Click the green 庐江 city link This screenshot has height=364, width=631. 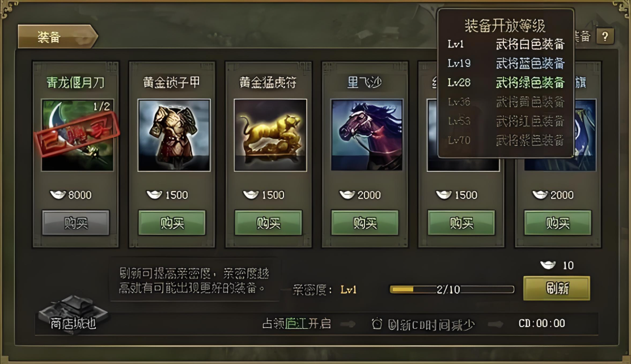coord(296,324)
